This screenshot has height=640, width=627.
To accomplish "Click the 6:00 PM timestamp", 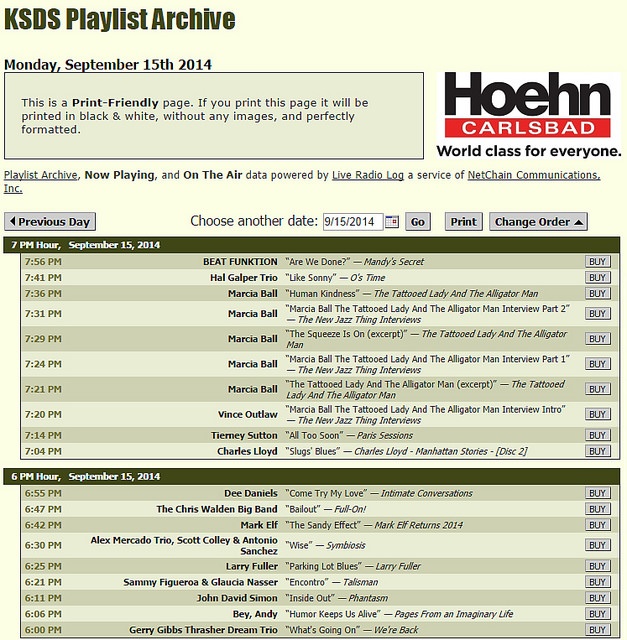I will click(43, 630).
